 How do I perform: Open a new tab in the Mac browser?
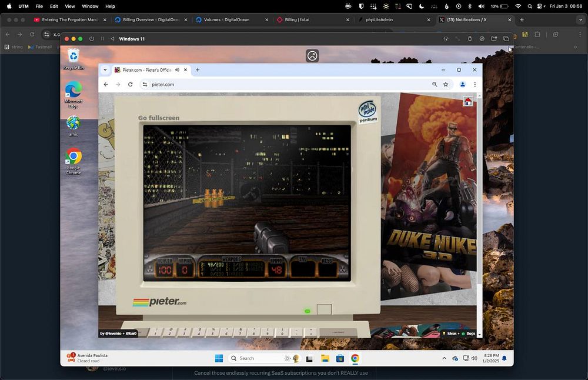522,19
